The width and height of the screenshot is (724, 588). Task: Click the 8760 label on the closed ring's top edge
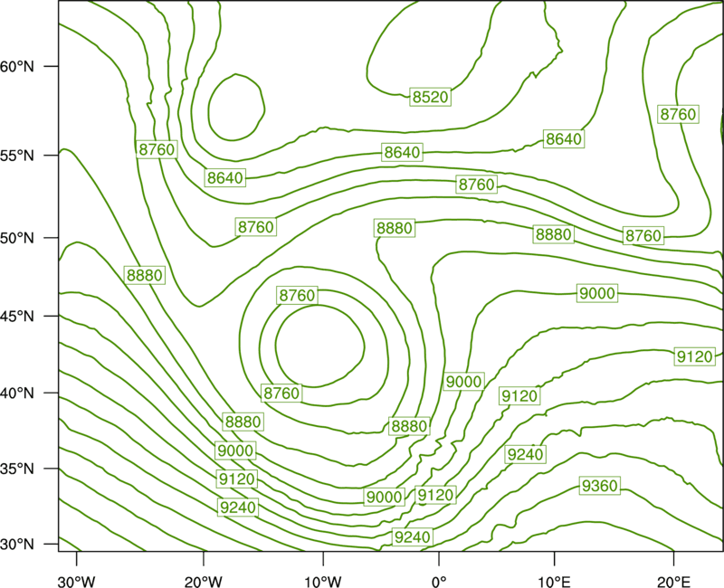(x=298, y=295)
